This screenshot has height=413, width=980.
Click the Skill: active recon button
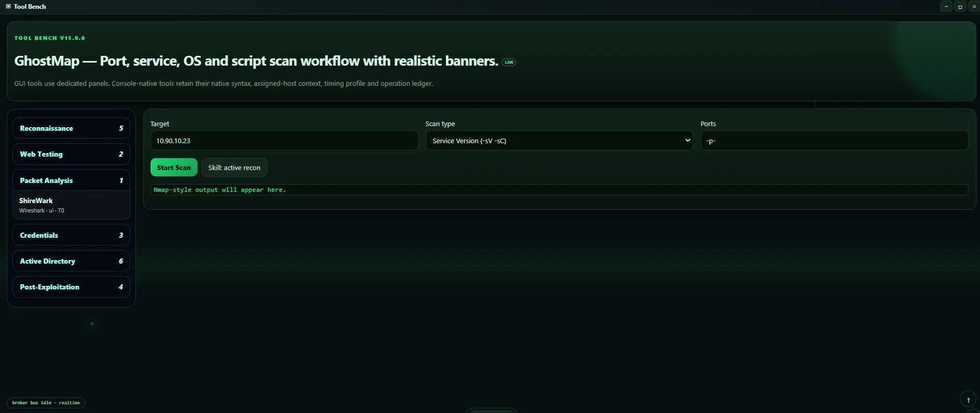pyautogui.click(x=234, y=167)
